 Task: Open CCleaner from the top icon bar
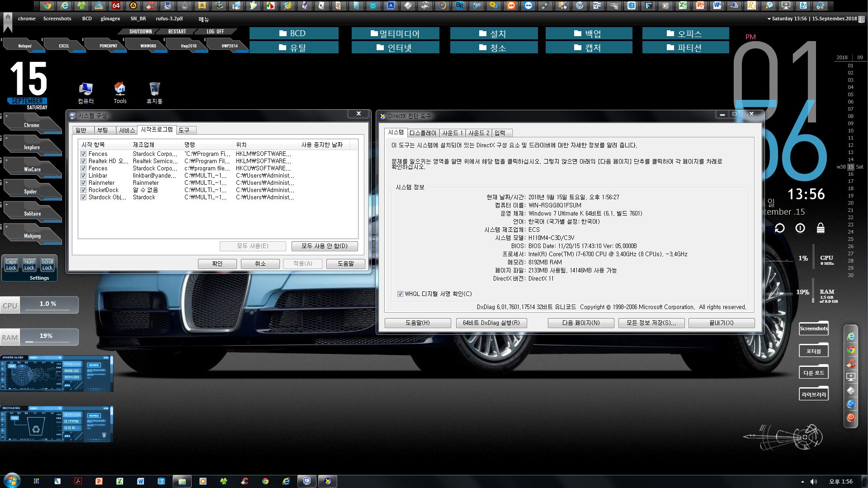coord(151,6)
